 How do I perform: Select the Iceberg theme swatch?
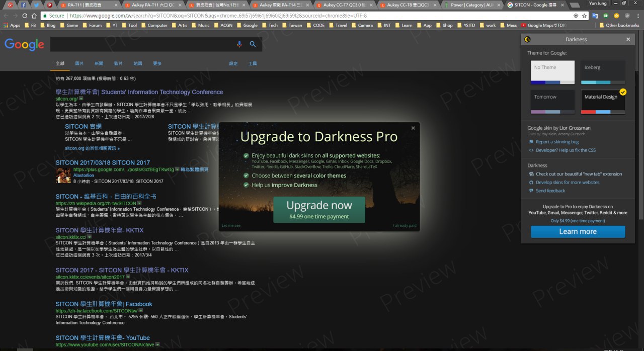pos(603,72)
